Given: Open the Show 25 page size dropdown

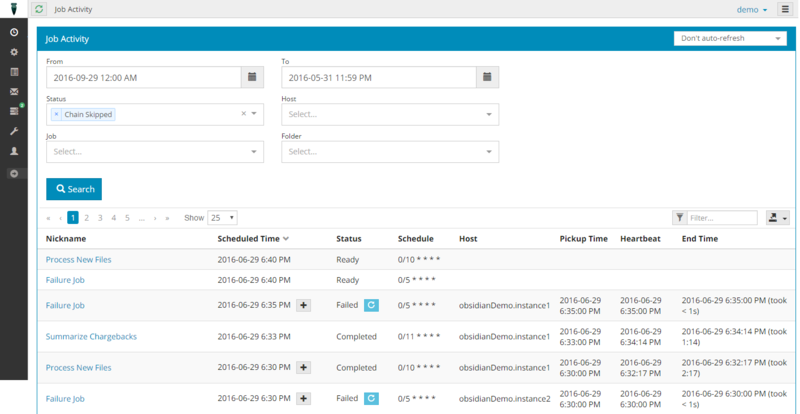Looking at the screenshot, I should click(222, 218).
